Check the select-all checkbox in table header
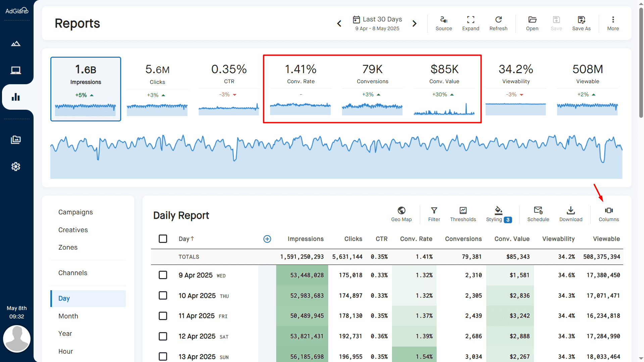 click(x=163, y=239)
